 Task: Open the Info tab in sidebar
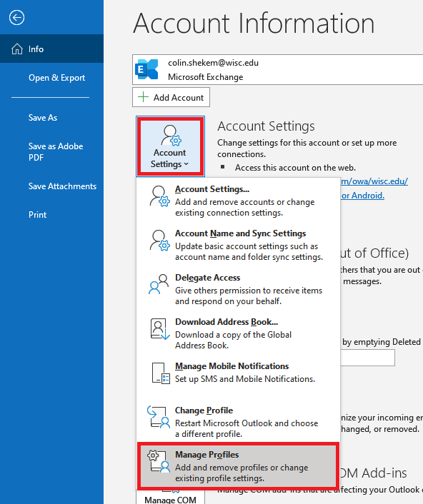click(51, 49)
